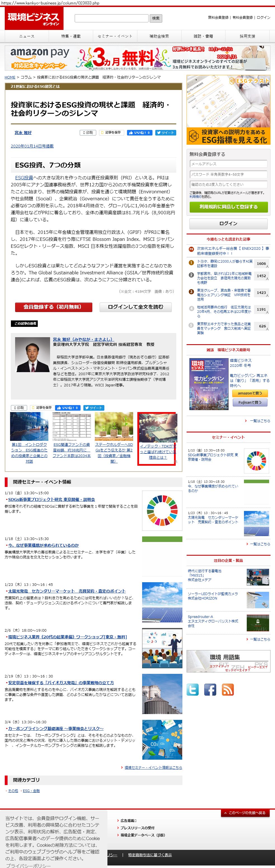This screenshot has width=275, height=868.
Task: Open related article ステークホルダーへSDGs link
Action: click(x=114, y=453)
